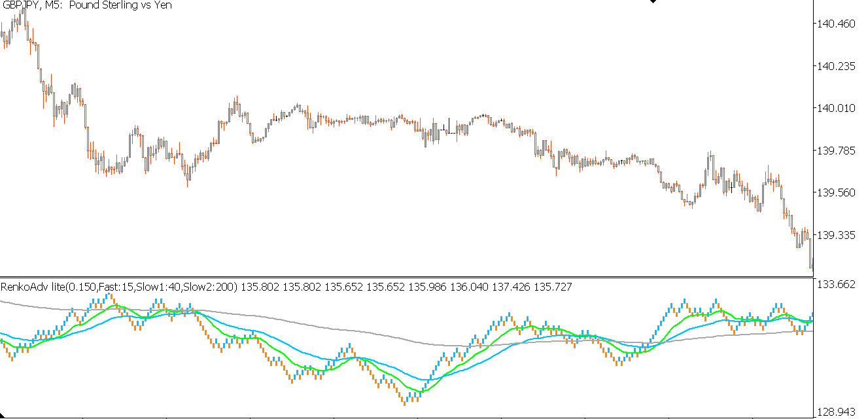The image size is (868, 419).
Task: Click the 139.785 price axis label
Action: point(837,151)
